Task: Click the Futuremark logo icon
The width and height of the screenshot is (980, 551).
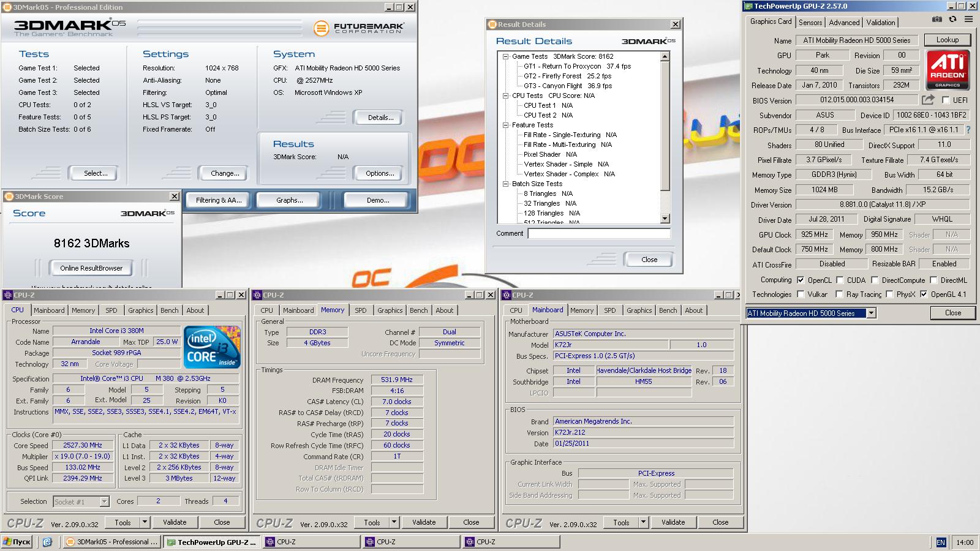Action: pos(321,28)
